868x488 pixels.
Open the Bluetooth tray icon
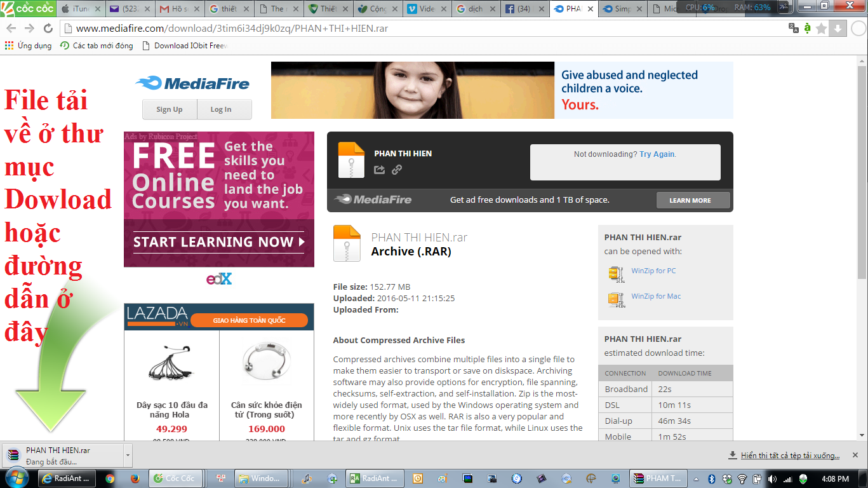click(712, 478)
